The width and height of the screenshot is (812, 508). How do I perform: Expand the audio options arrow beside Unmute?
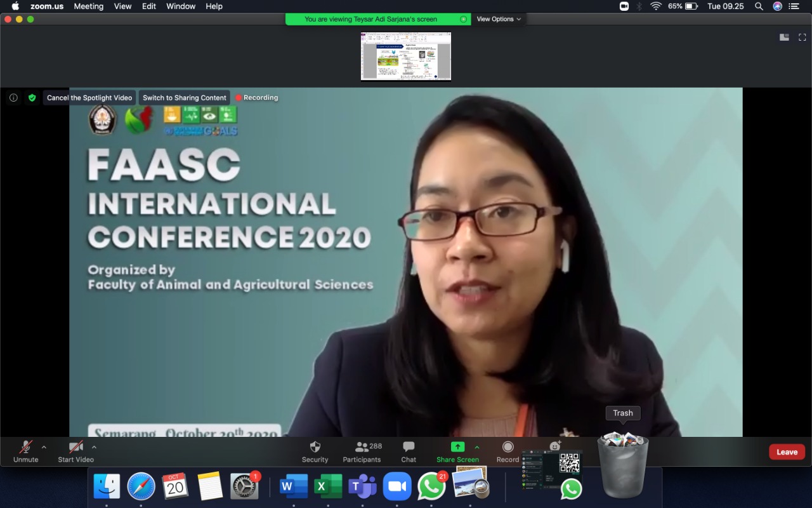(44, 447)
